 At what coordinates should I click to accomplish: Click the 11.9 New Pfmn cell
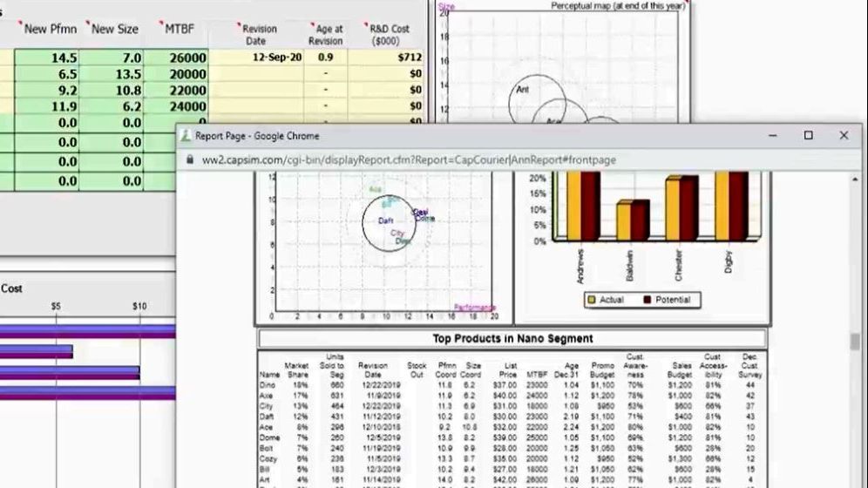pos(47,106)
